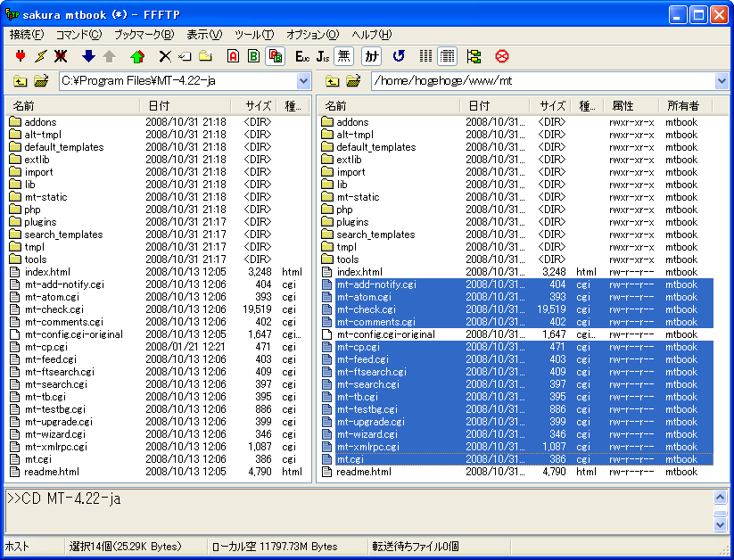Click the lightning Quick Connect icon

click(41, 56)
